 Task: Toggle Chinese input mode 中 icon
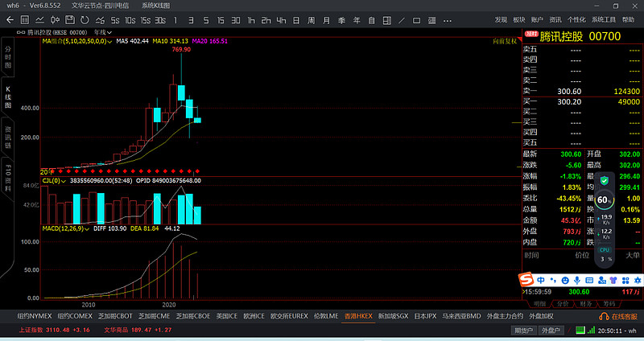click(541, 280)
